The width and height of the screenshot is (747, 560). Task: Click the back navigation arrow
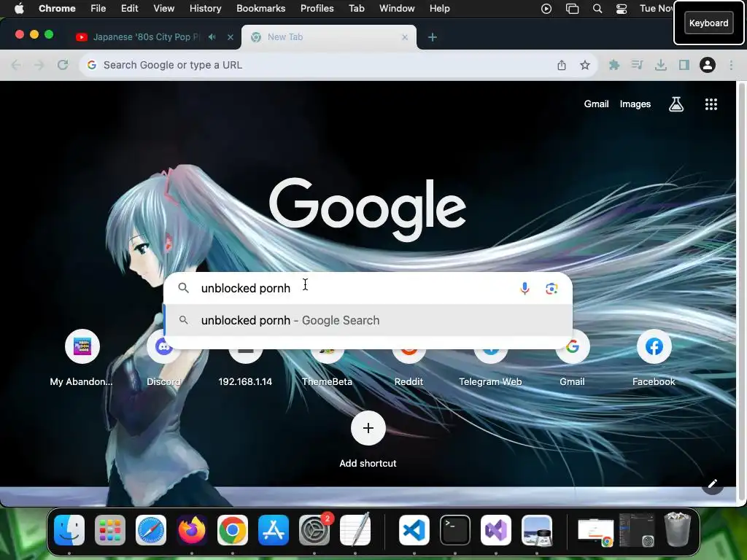16,65
